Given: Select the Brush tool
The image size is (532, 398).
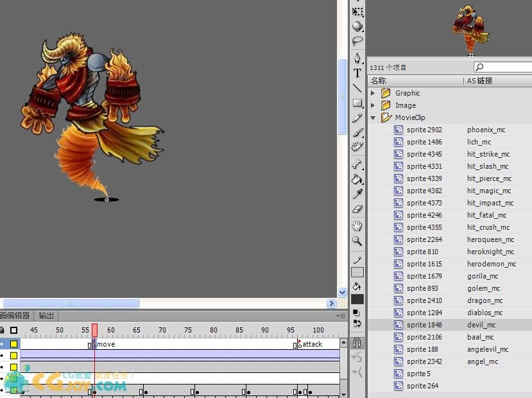Looking at the screenshot, I should click(357, 132).
